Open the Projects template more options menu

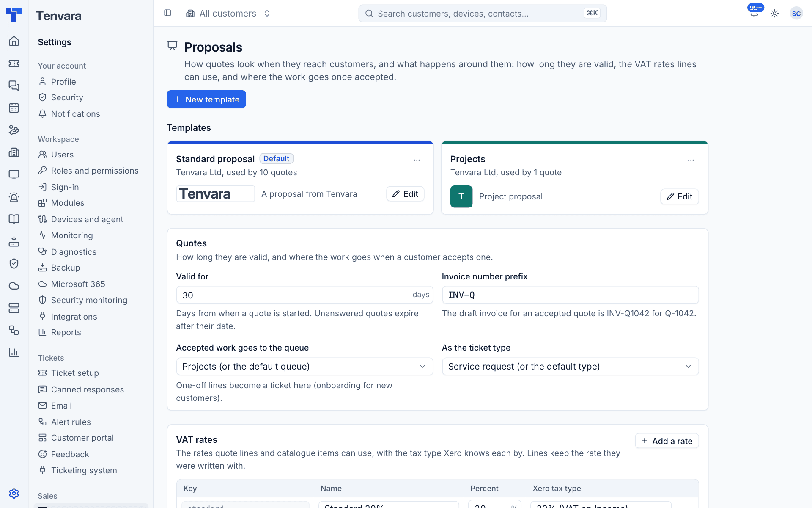pyautogui.click(x=691, y=160)
